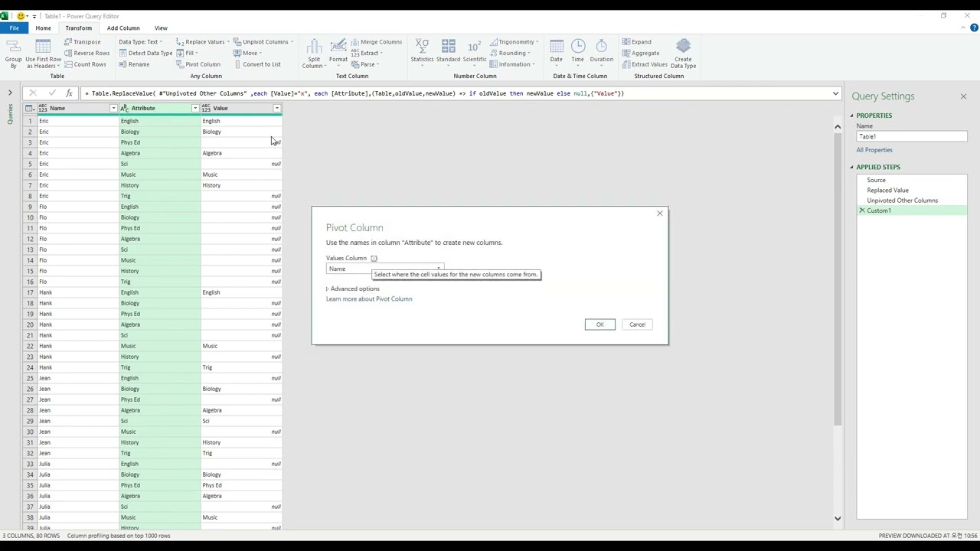This screenshot has height=551, width=980.
Task: Close the Query Settings pane
Action: pos(963,96)
